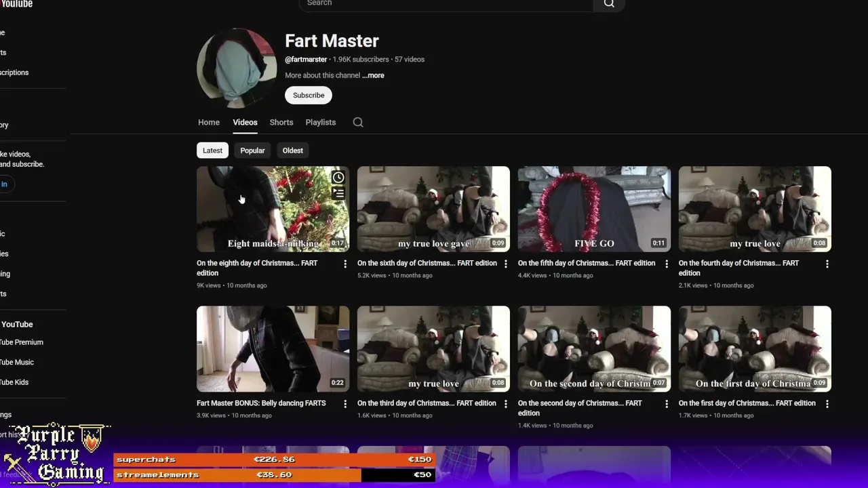Screen dimensions: 868x488
Task: Switch to the Shorts tab
Action: 281,122
